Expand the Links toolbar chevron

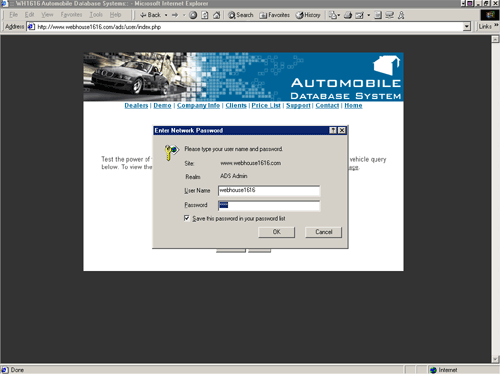pyautogui.click(x=496, y=25)
